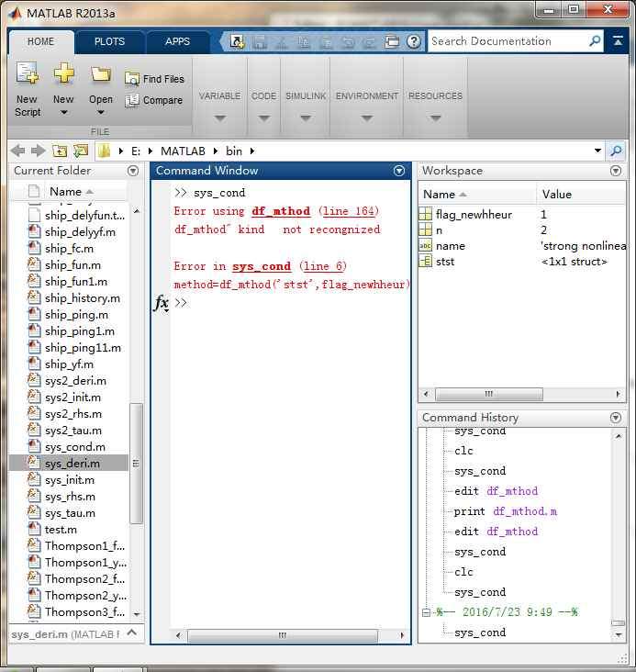Click the Save icon in quick access toolbar
This screenshot has width=636, height=672.
point(260,42)
